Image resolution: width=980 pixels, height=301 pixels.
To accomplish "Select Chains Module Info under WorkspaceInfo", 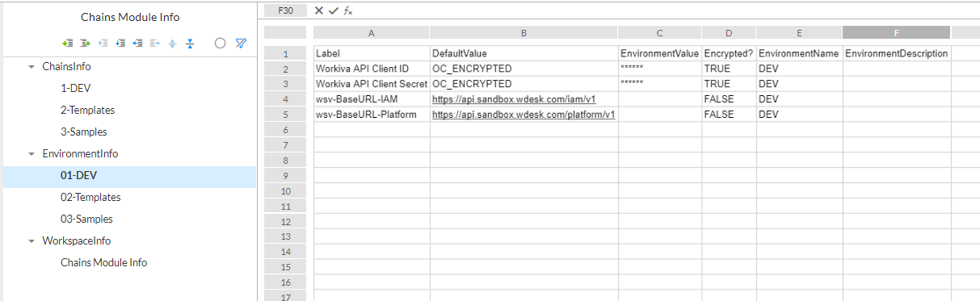I will click(x=103, y=262).
